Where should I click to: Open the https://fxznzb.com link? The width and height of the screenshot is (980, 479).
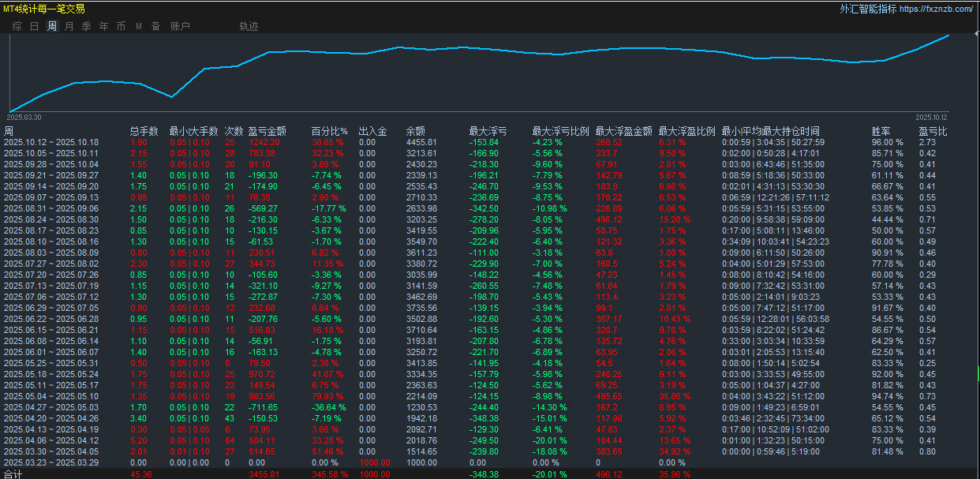(937, 9)
